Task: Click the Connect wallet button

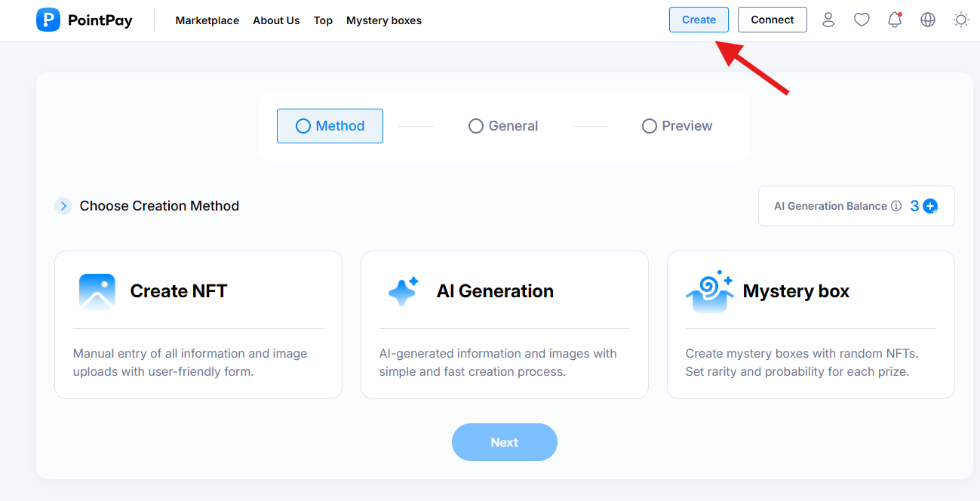Action: click(x=772, y=20)
